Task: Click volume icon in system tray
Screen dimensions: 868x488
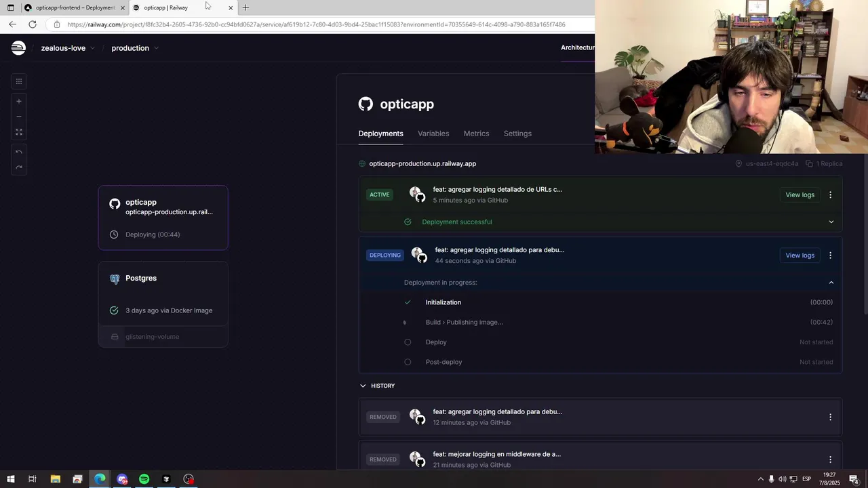Action: (x=783, y=479)
